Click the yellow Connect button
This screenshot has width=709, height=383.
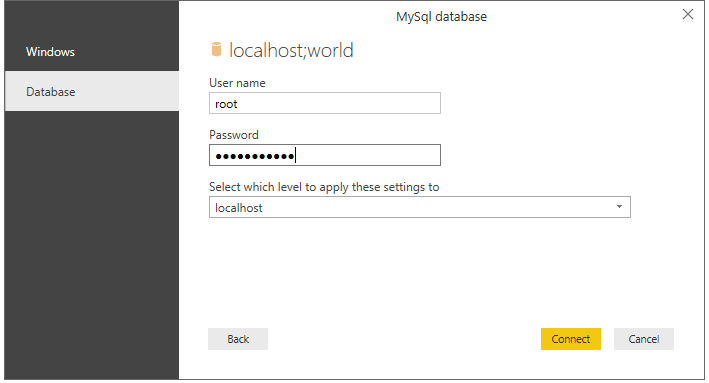(571, 339)
